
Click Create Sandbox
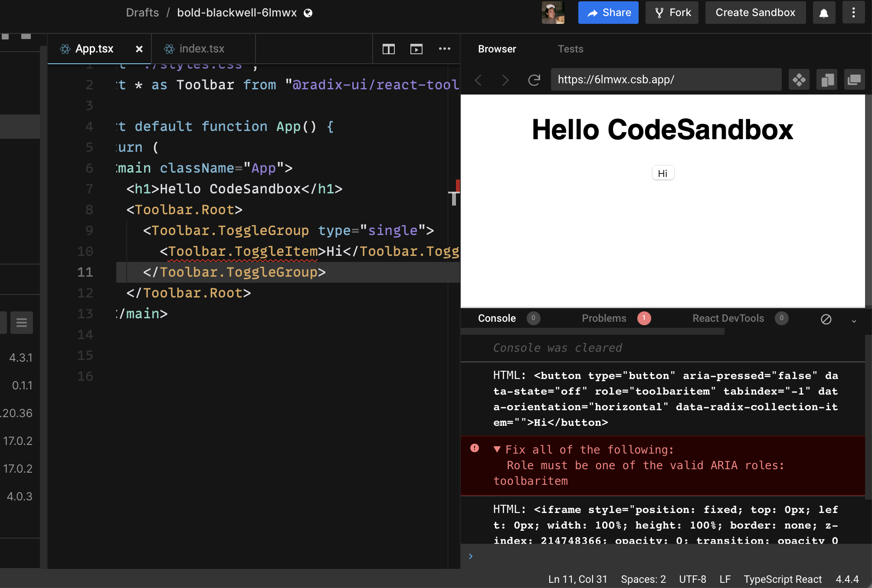[755, 13]
